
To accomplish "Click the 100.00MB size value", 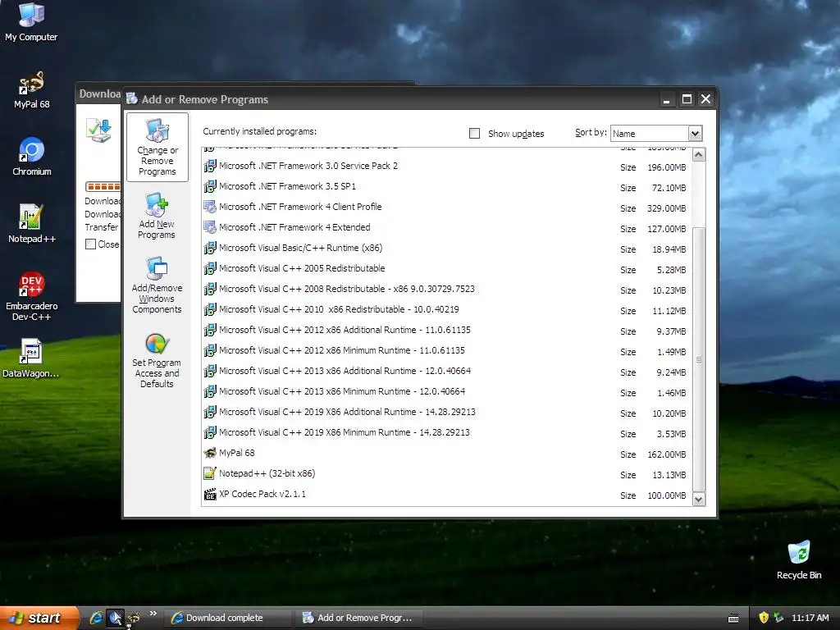I will (666, 496).
